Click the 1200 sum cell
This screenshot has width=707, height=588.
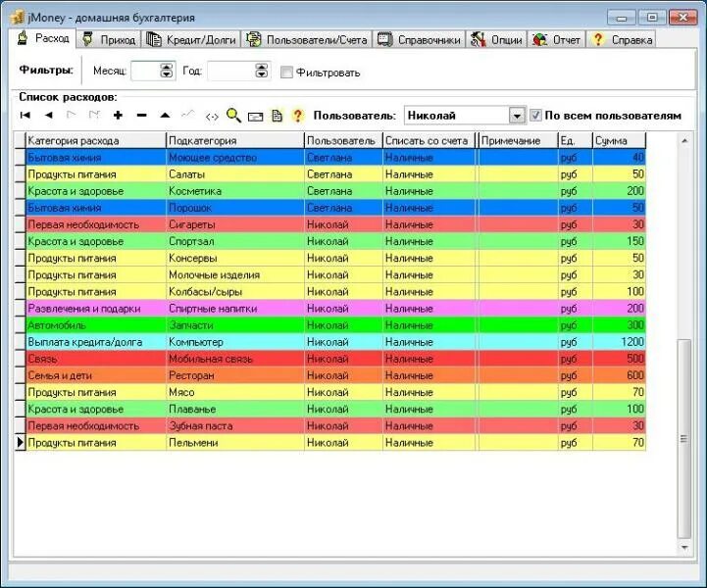pyautogui.click(x=619, y=342)
